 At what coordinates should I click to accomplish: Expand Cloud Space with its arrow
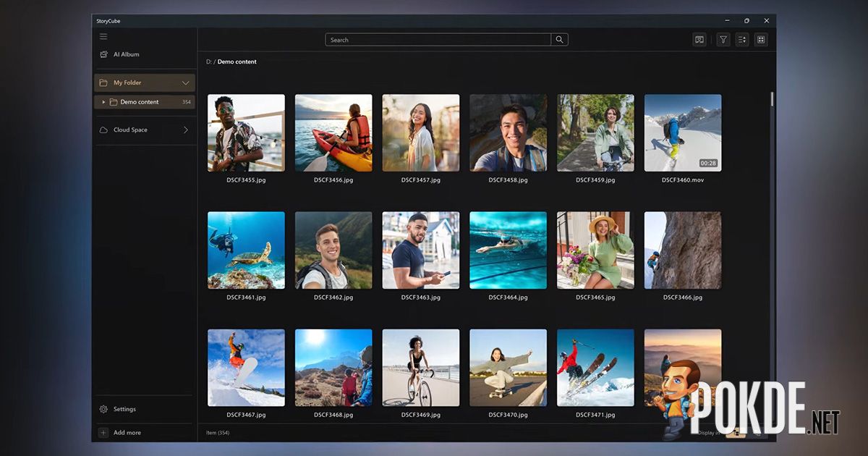click(186, 130)
